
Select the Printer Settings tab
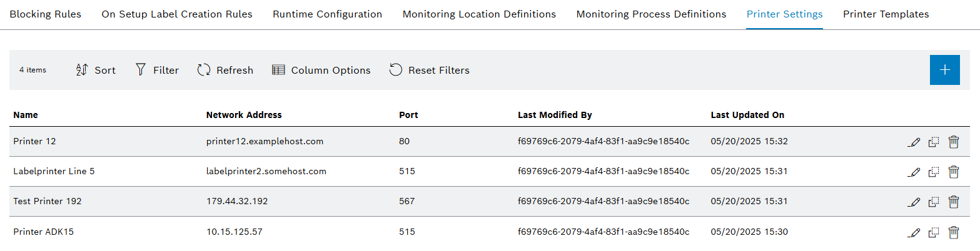click(x=784, y=14)
